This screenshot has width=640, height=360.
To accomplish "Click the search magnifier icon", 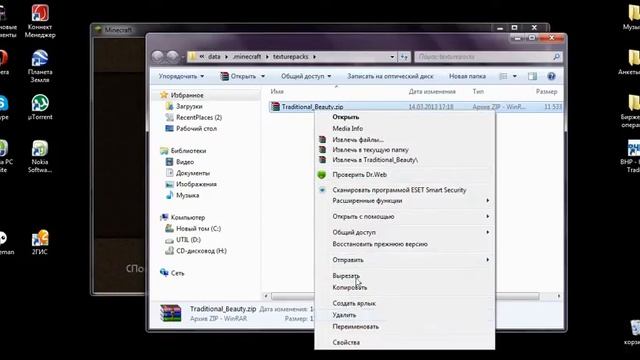I will point(556,57).
